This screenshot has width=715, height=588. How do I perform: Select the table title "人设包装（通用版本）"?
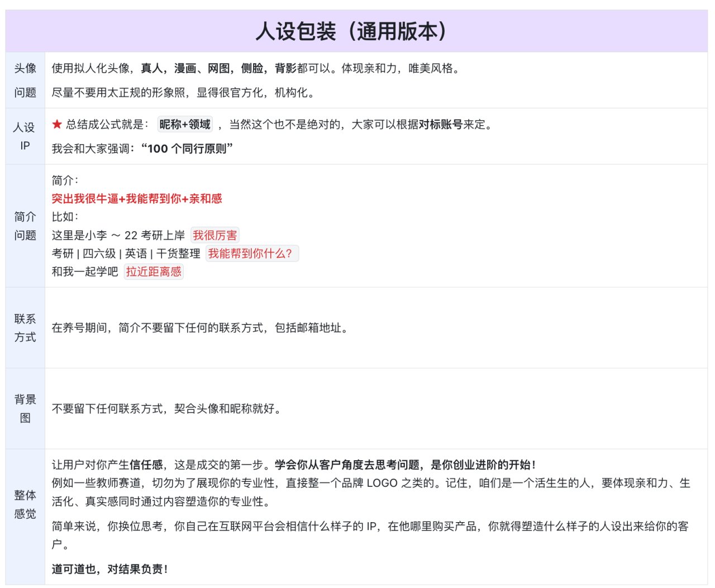pos(352,31)
